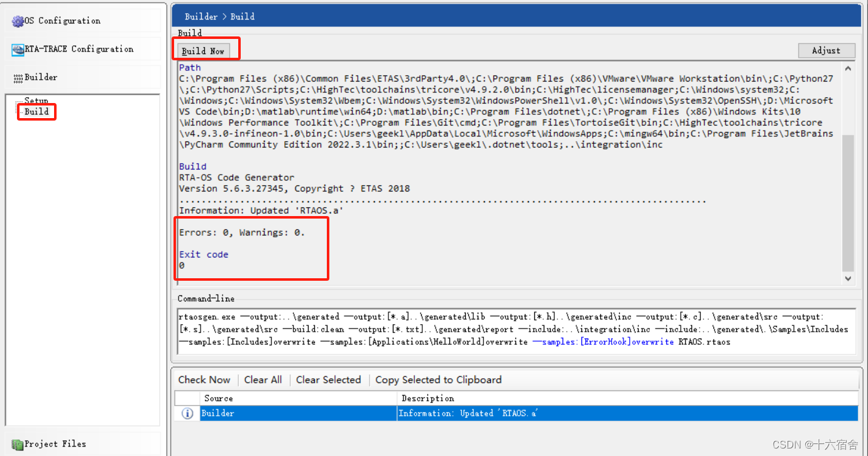Click the 'Version 5.6.3.27345' copyright line
This screenshot has width=868, height=456.
pyautogui.click(x=294, y=188)
